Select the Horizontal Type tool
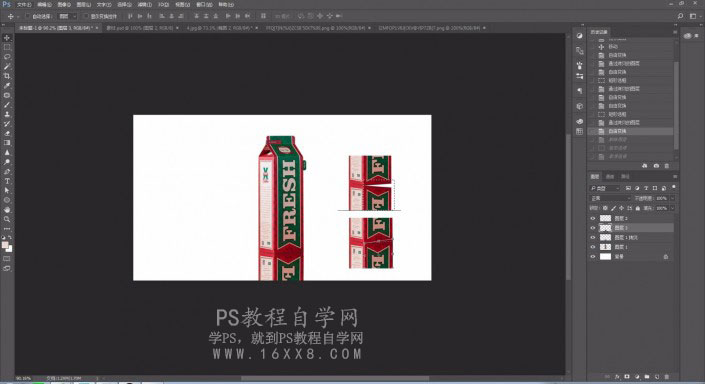Screen dimensions: 705x384 (7, 181)
